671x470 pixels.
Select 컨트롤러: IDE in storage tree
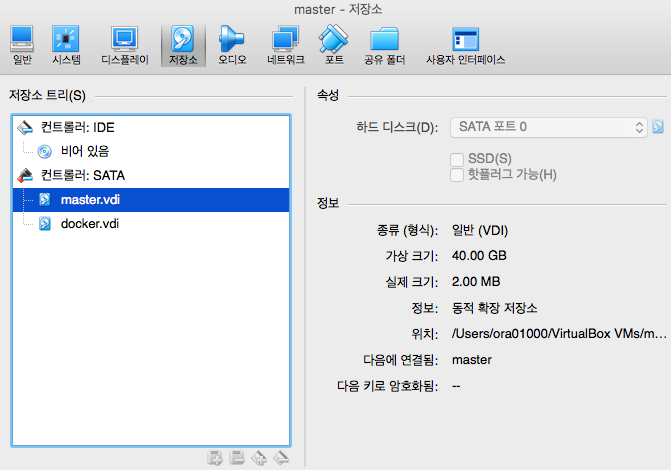pos(151,127)
